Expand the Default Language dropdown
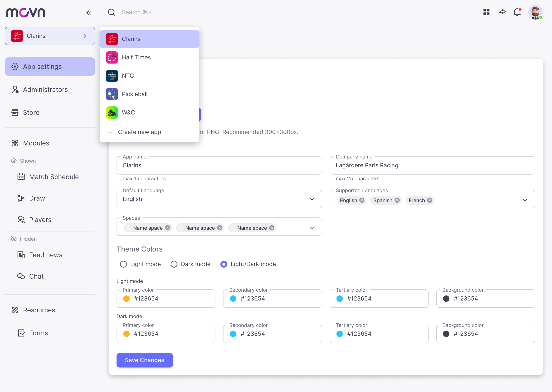 (x=312, y=199)
